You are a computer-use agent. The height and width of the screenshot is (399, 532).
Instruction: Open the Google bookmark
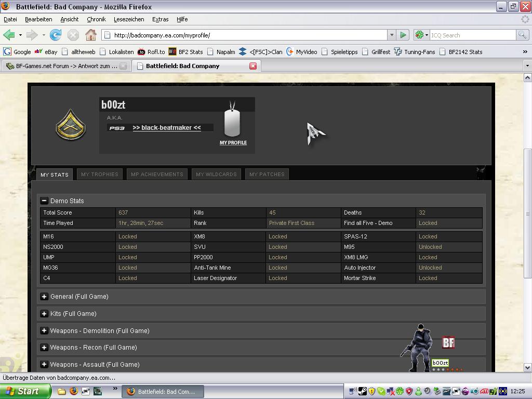pyautogui.click(x=17, y=52)
